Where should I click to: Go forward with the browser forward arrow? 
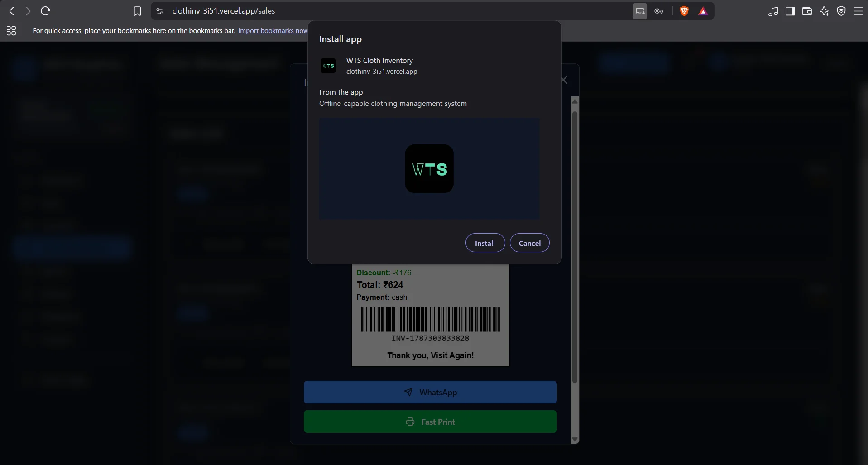click(28, 11)
